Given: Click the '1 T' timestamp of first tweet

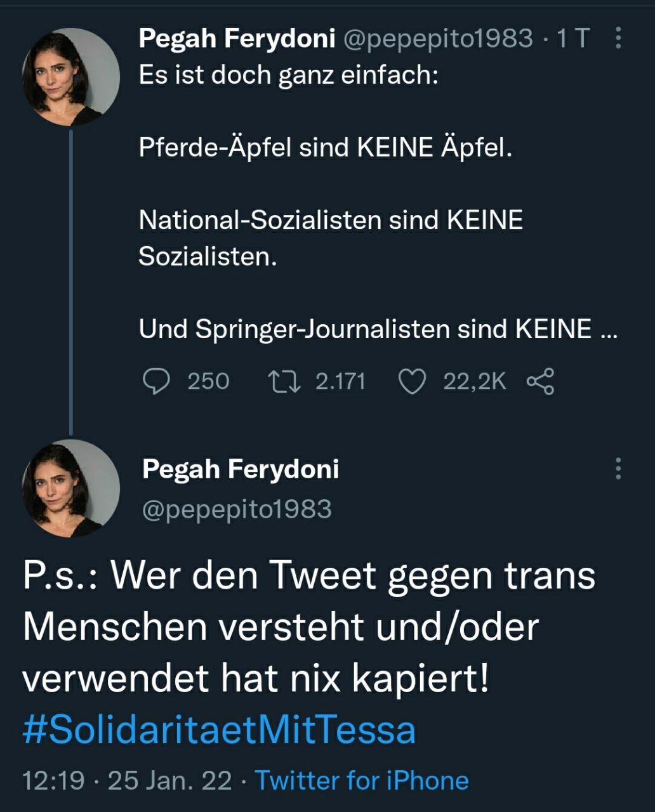Looking at the screenshot, I should (572, 39).
